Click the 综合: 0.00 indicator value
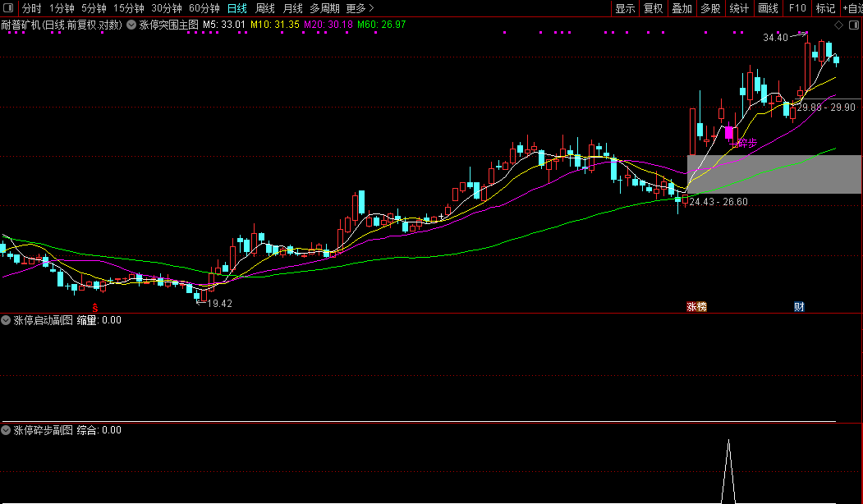Screen dimensions: 863x504 (99, 430)
